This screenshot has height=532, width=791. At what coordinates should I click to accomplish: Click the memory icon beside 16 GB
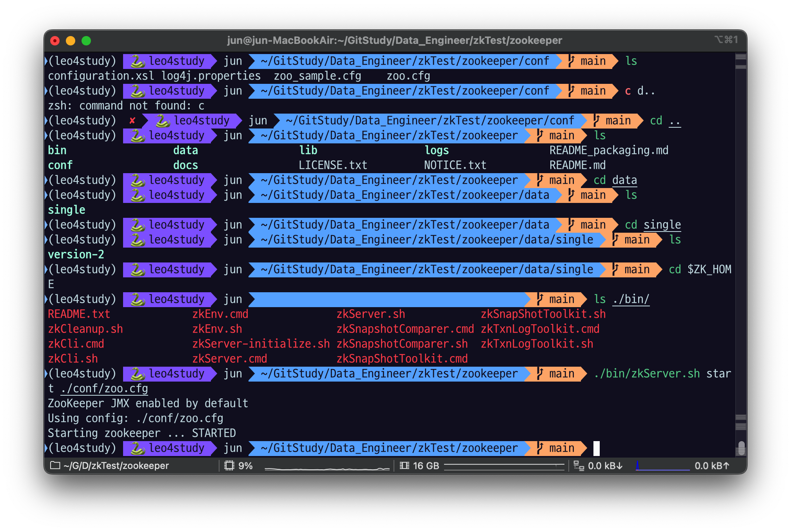(405, 466)
